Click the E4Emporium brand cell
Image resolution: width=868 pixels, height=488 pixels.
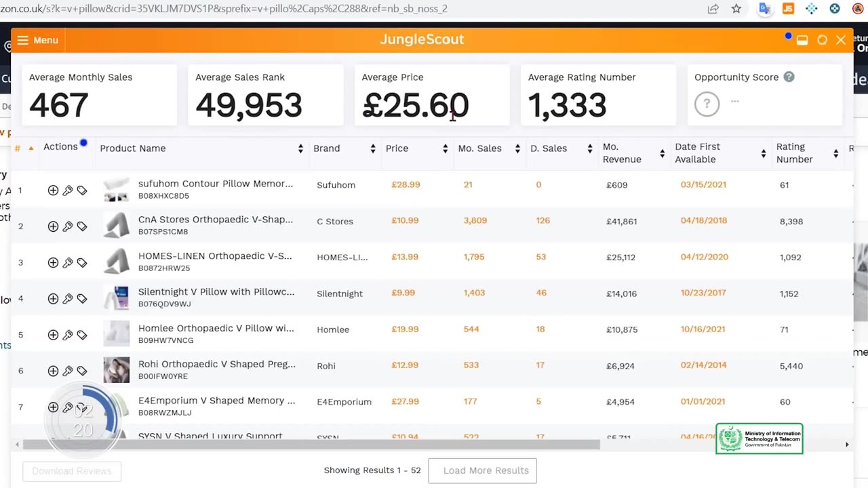point(344,402)
